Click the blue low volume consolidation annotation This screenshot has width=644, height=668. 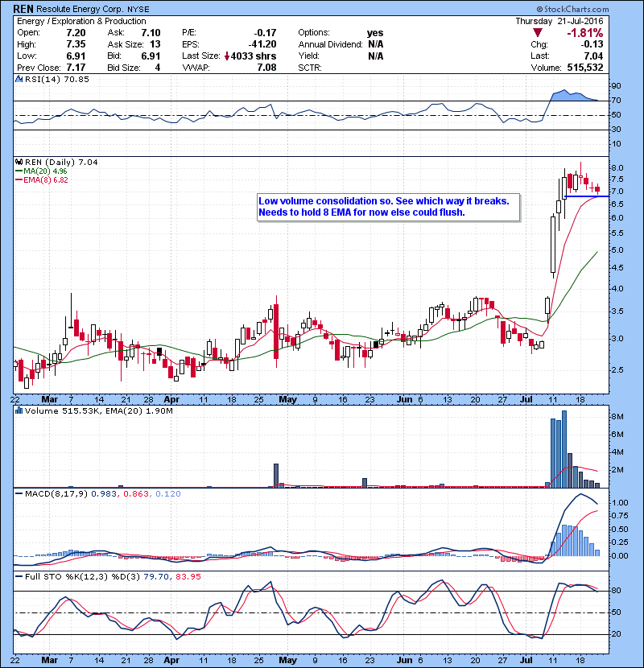[388, 207]
